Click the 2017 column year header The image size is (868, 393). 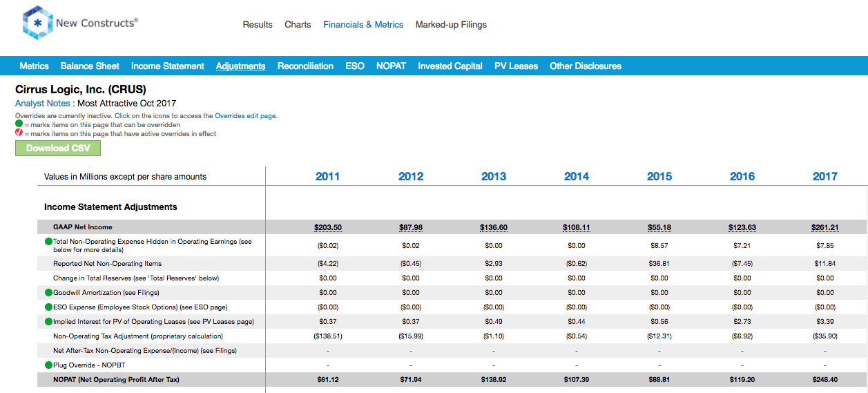(x=825, y=177)
